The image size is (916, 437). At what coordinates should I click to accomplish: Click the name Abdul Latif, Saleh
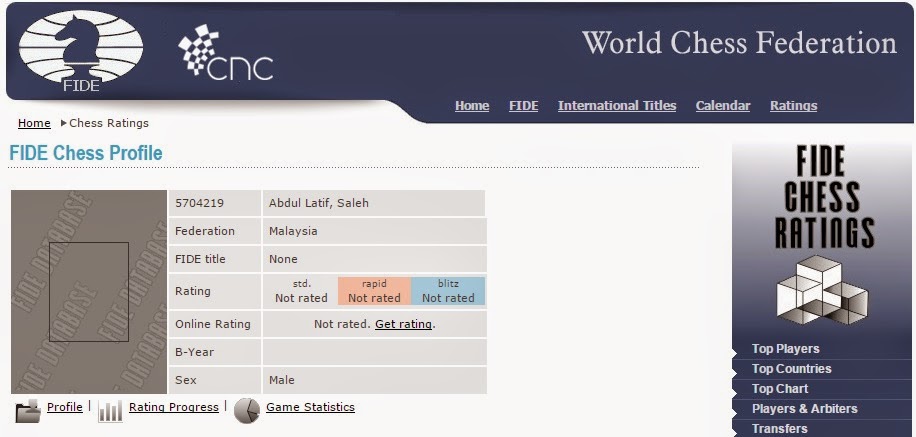click(x=318, y=203)
